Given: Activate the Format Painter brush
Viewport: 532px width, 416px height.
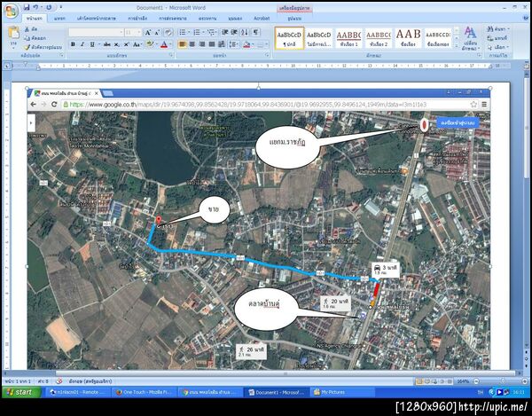Looking at the screenshot, I should pos(43,47).
